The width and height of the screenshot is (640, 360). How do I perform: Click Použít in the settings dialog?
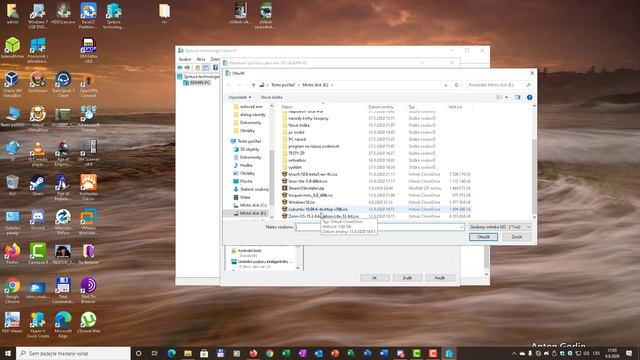click(x=440, y=278)
